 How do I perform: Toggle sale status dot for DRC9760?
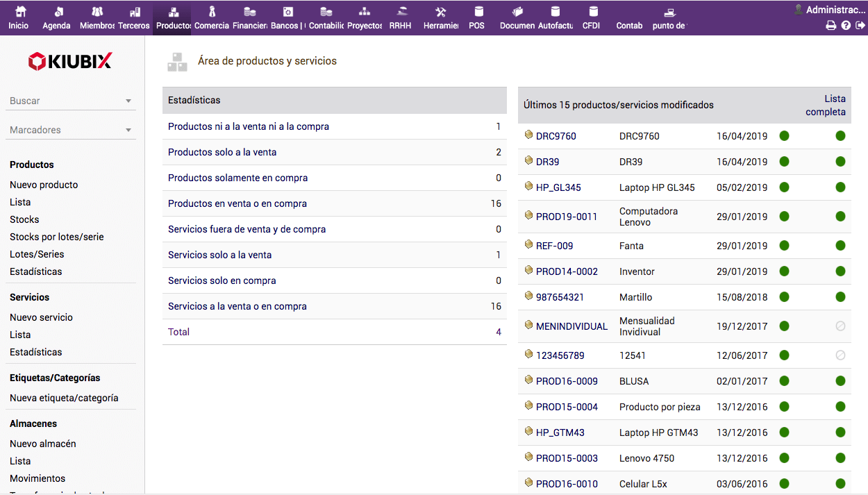tap(784, 136)
